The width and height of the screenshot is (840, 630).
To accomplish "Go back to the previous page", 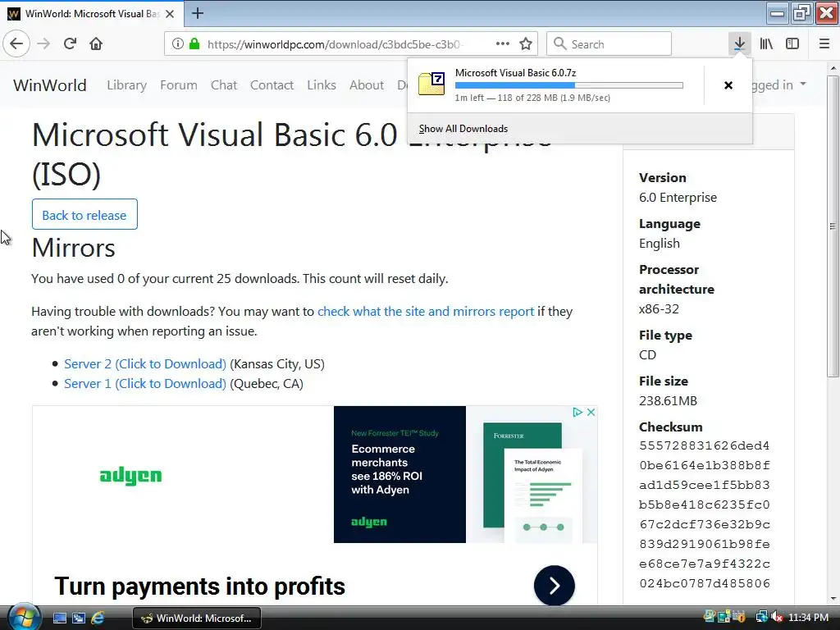I will tap(16, 43).
